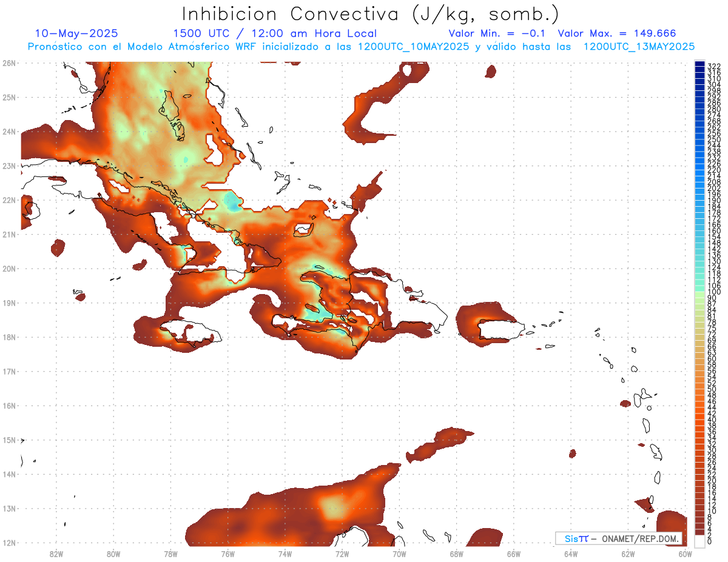Click the 74W longitude label
Image resolution: width=728 pixels, height=562 pixels.
[x=285, y=554]
